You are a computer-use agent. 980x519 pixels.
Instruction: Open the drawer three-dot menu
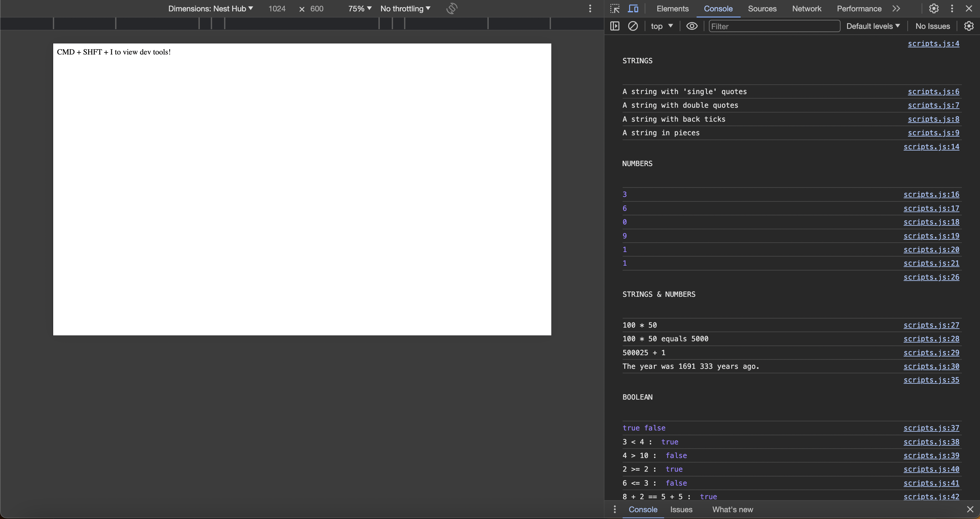(x=615, y=509)
